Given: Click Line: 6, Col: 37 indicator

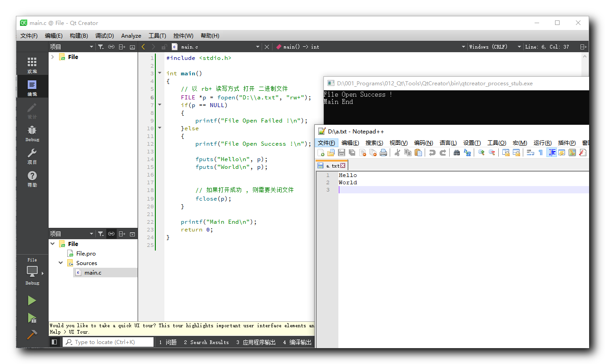Looking at the screenshot, I should coord(547,47).
